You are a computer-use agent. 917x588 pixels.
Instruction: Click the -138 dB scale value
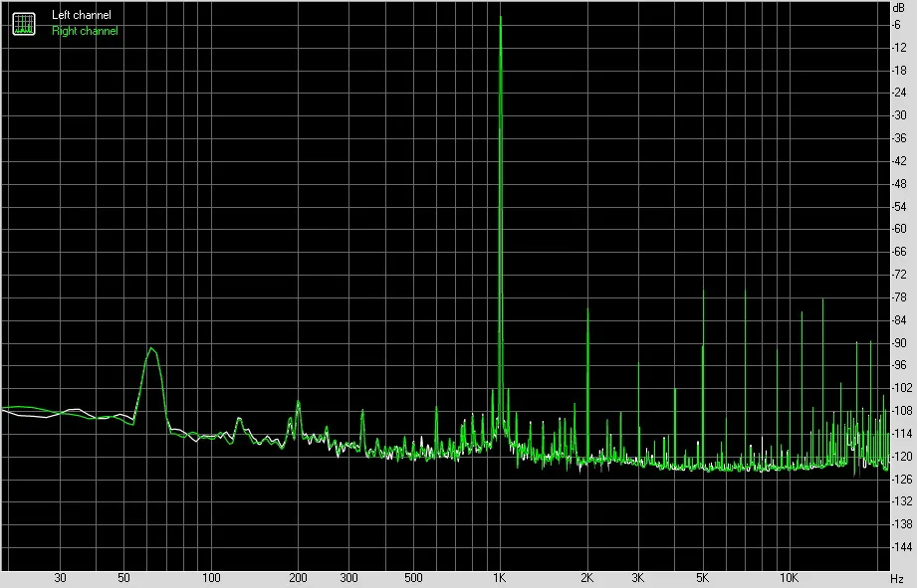tap(901, 524)
